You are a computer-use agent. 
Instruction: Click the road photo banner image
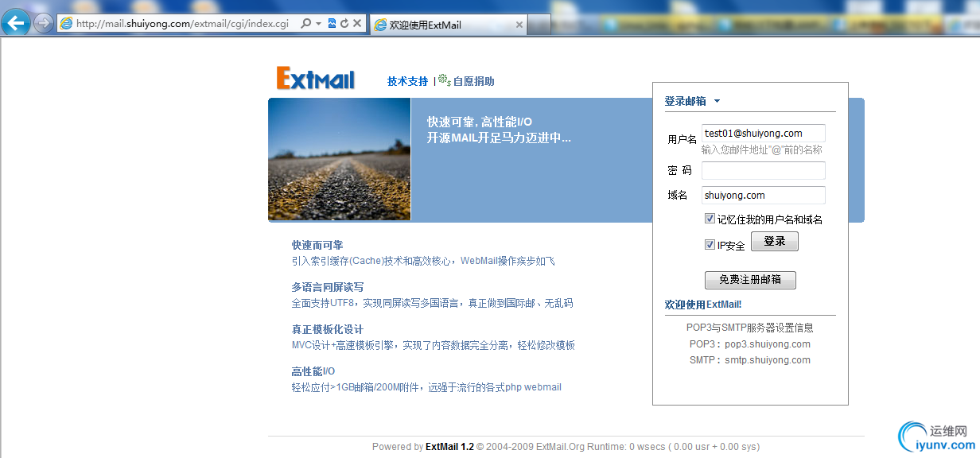pyautogui.click(x=340, y=159)
